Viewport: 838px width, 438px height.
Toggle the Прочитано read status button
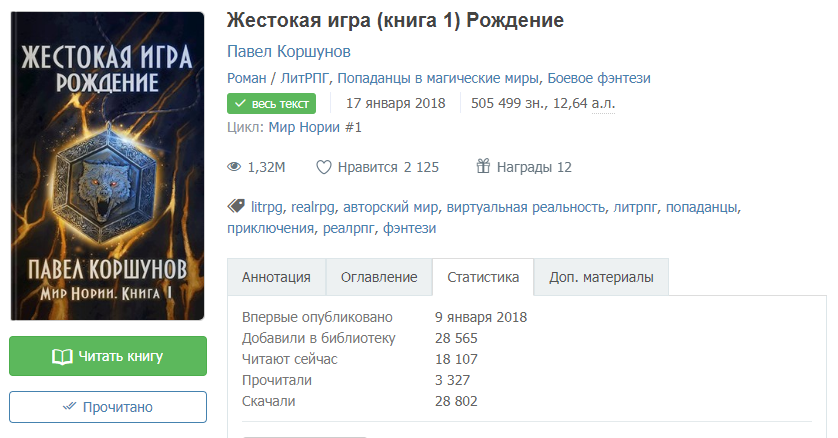108,407
